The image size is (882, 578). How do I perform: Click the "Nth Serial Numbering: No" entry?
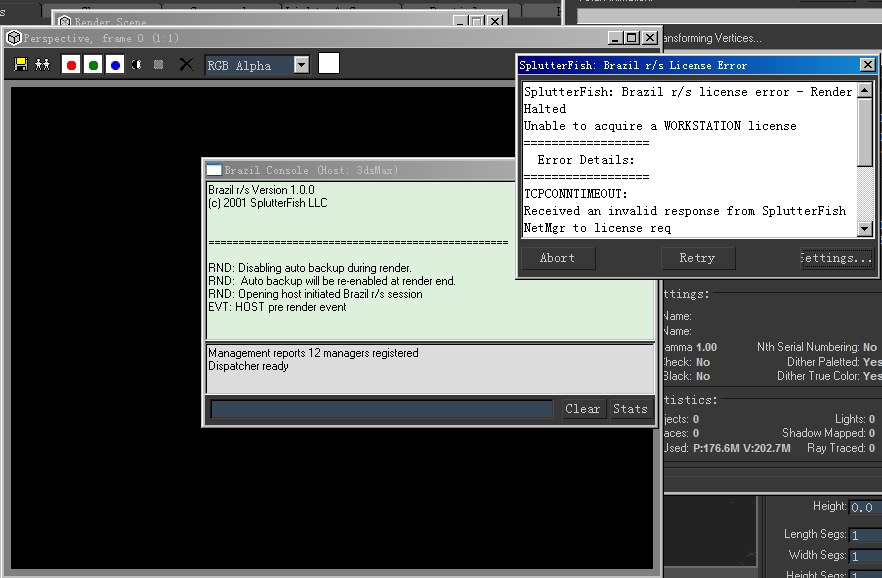coord(817,347)
